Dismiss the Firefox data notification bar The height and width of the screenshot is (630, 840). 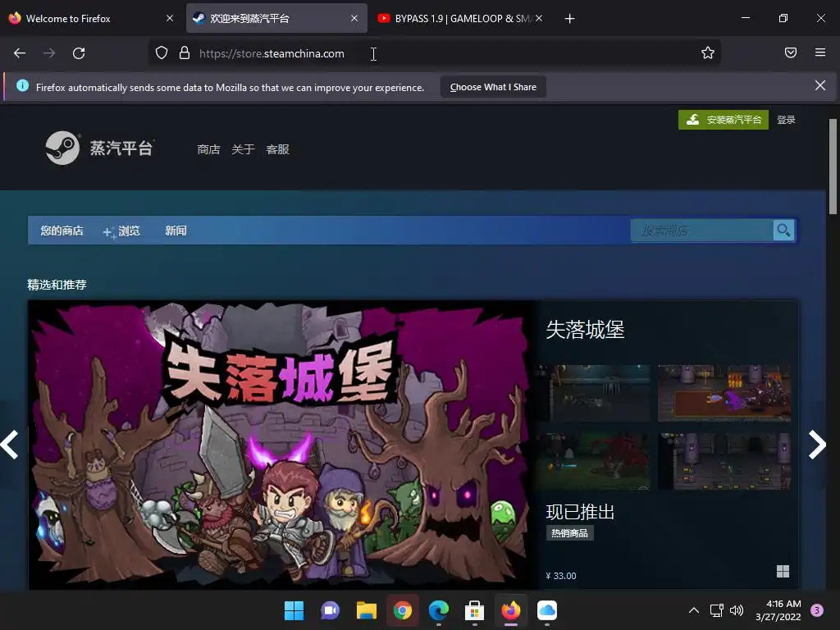coord(820,85)
